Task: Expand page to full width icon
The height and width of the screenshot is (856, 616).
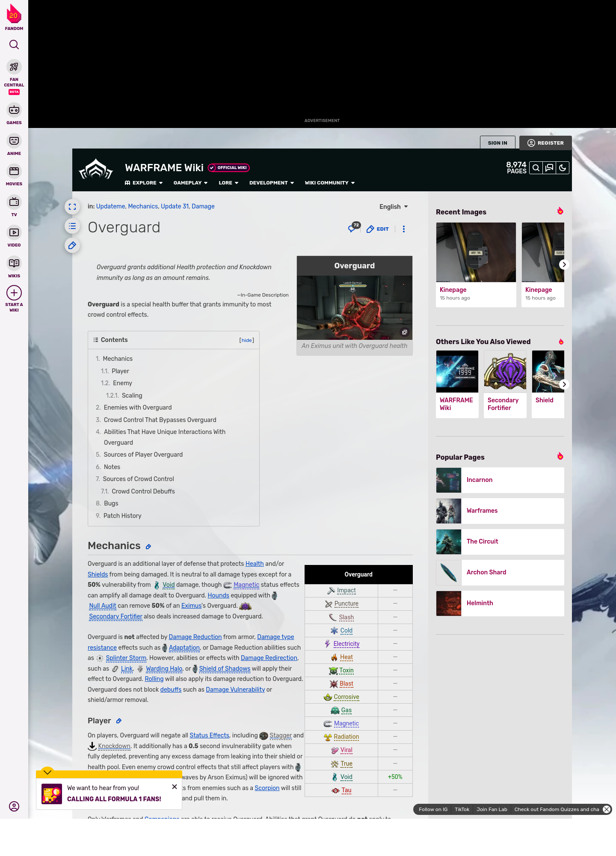Action: click(72, 207)
